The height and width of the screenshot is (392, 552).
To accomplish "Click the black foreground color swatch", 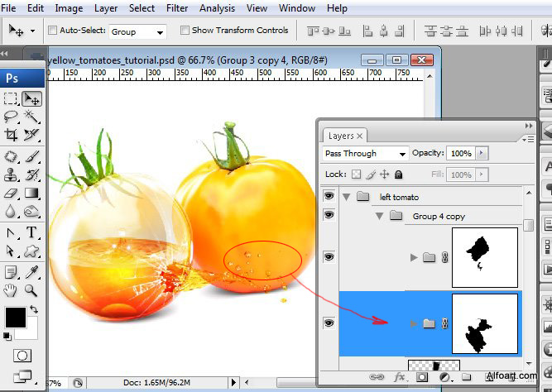I will pyautogui.click(x=15, y=318).
